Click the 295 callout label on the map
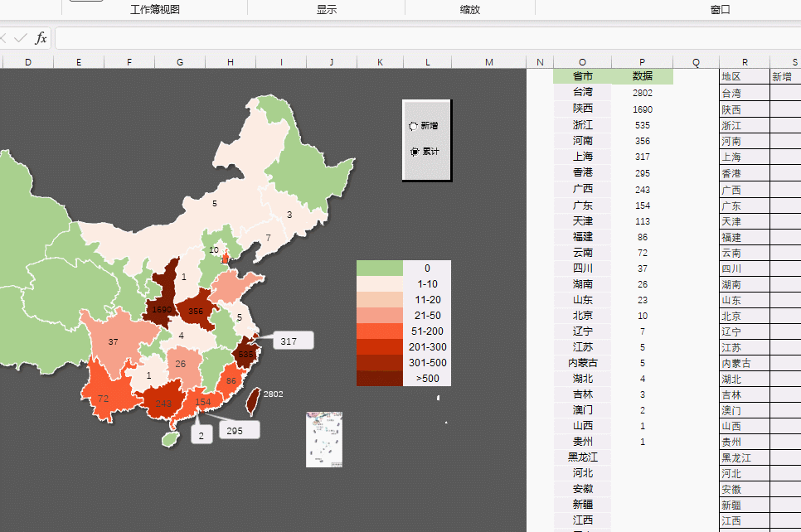This screenshot has height=532, width=801. tap(239, 430)
